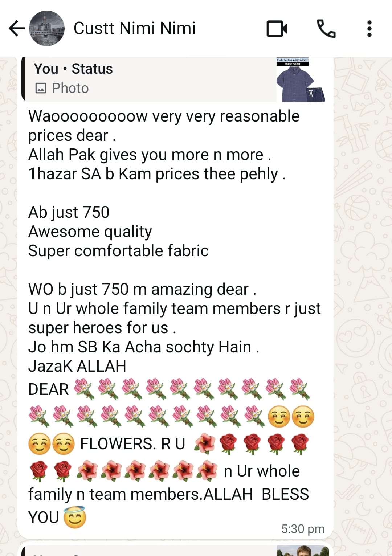392x556 pixels.
Task: Tap the 5:30 pm message timestamp
Action: pos(303,529)
